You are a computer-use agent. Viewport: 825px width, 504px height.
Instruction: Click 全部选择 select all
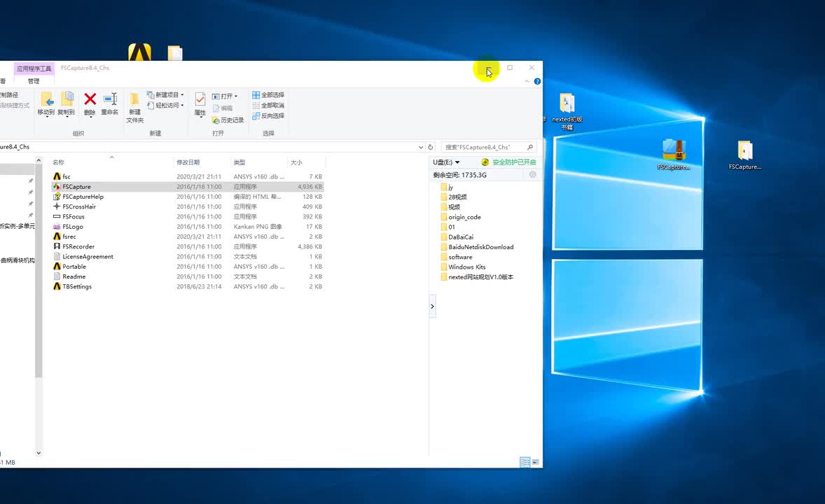pos(268,95)
